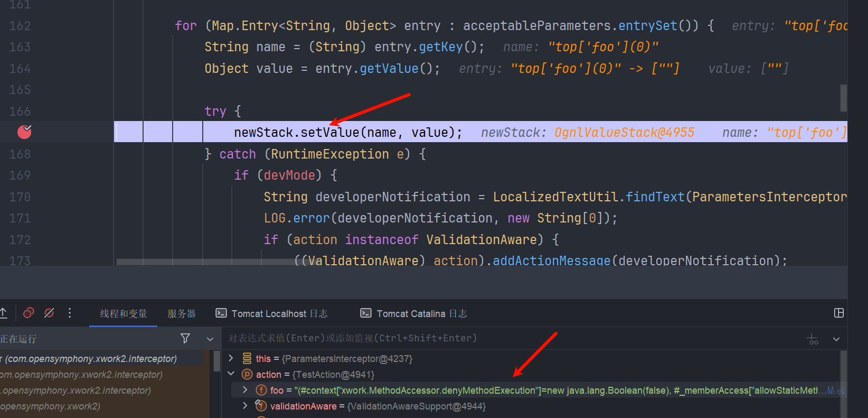The width and height of the screenshot is (868, 418).
Task: Collapse the 'action' TestAction variable node
Action: [x=231, y=374]
